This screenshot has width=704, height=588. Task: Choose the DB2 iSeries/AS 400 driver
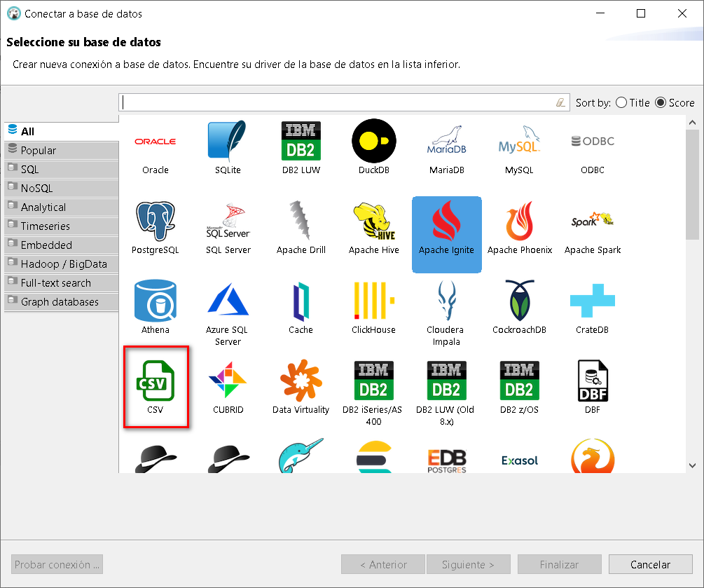pos(373,393)
